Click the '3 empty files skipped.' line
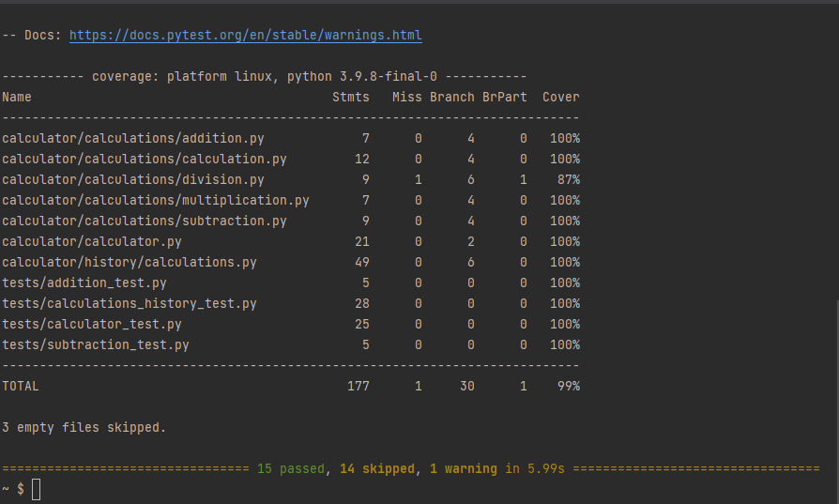Screen dimensions: 839x504 coord(84,428)
